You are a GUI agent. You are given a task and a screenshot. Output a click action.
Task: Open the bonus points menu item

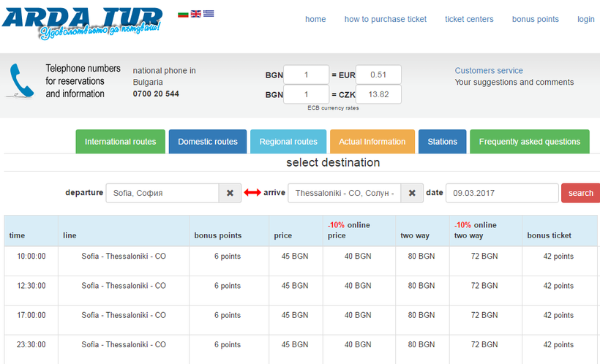pyautogui.click(x=535, y=19)
